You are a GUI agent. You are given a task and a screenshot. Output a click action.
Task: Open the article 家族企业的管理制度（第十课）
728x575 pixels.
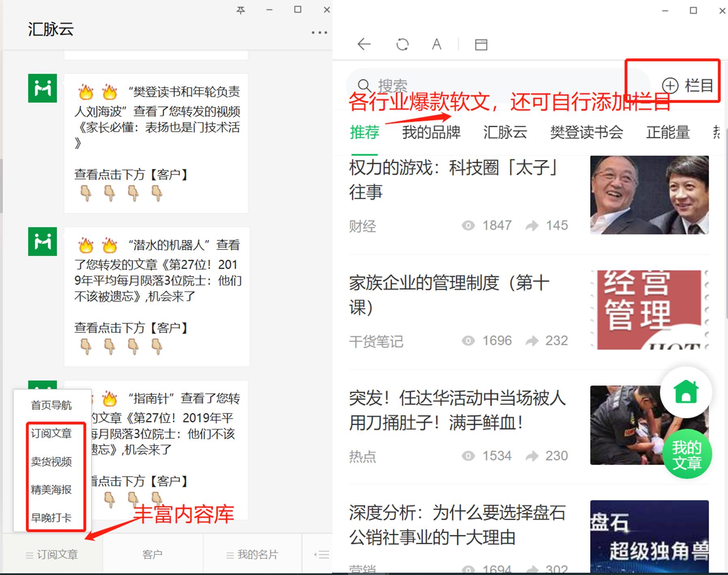click(x=449, y=294)
